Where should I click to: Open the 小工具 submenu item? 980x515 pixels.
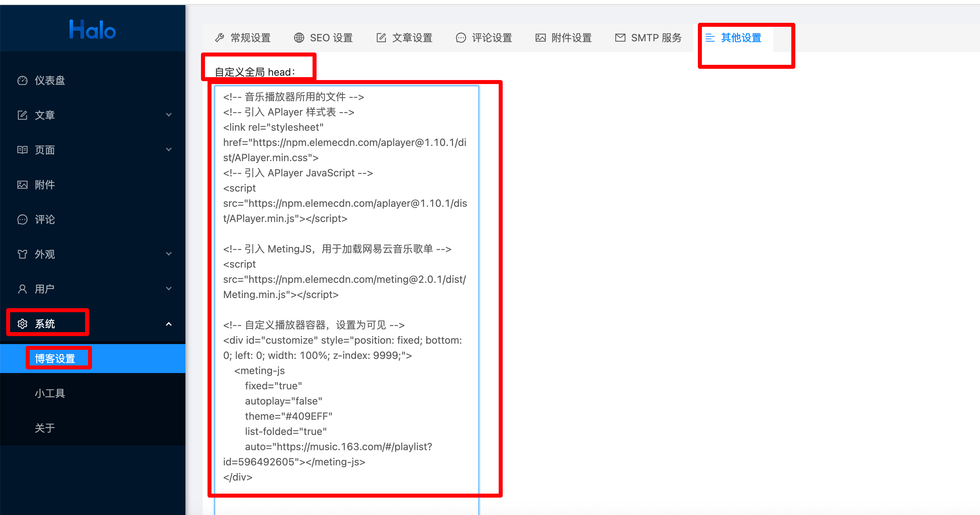tap(50, 393)
